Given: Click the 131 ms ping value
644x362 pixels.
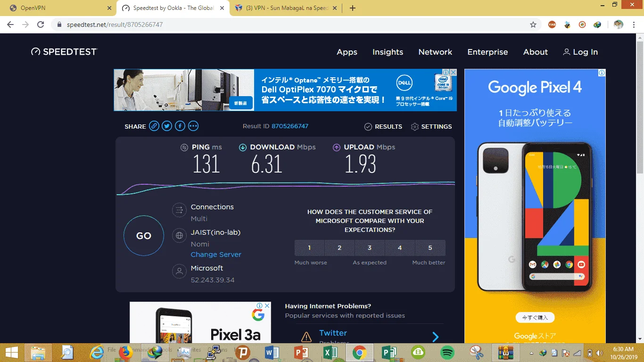Looking at the screenshot, I should tap(206, 164).
